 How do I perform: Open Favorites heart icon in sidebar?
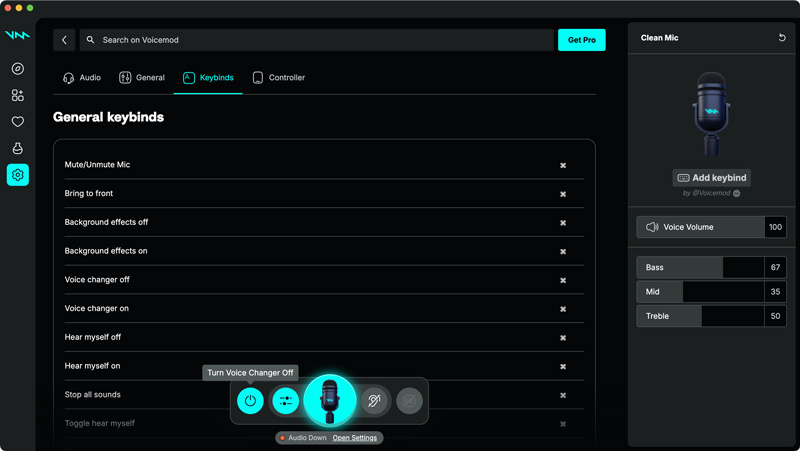[x=17, y=122]
